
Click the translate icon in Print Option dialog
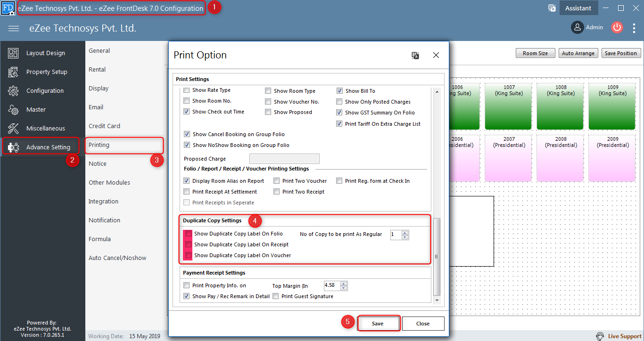[x=415, y=55]
